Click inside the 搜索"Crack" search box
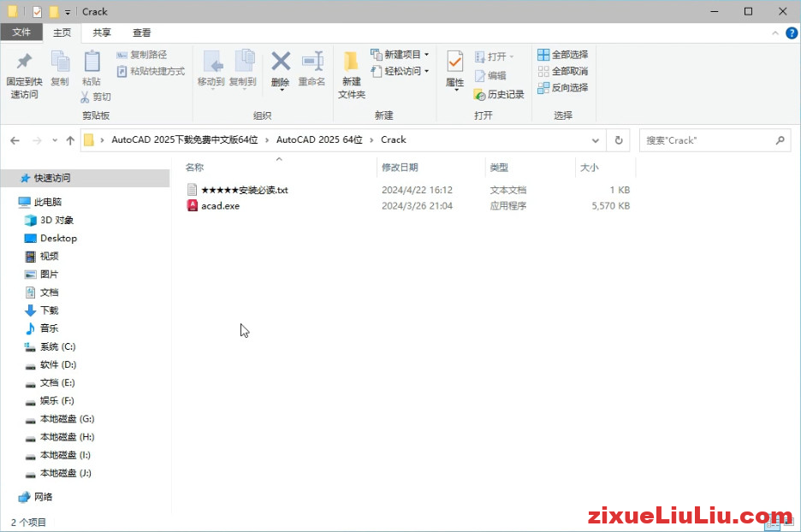The width and height of the screenshot is (801, 532). coord(710,139)
